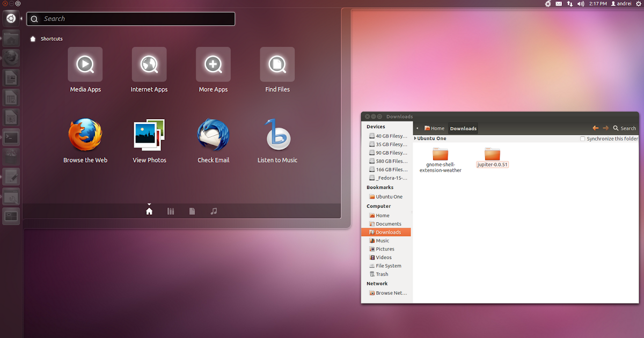Click Search button in file manager toolbar
Viewport: 644px width, 338px height.
[x=624, y=128]
